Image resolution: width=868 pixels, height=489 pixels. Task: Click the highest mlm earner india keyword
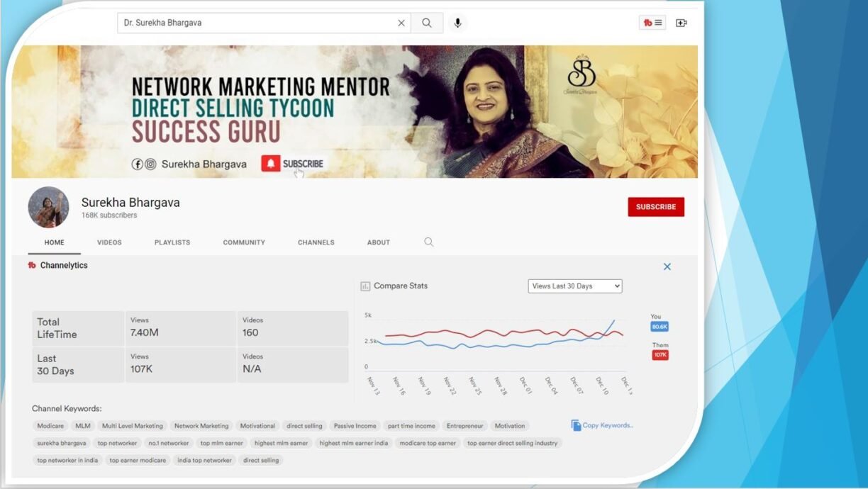tap(354, 443)
